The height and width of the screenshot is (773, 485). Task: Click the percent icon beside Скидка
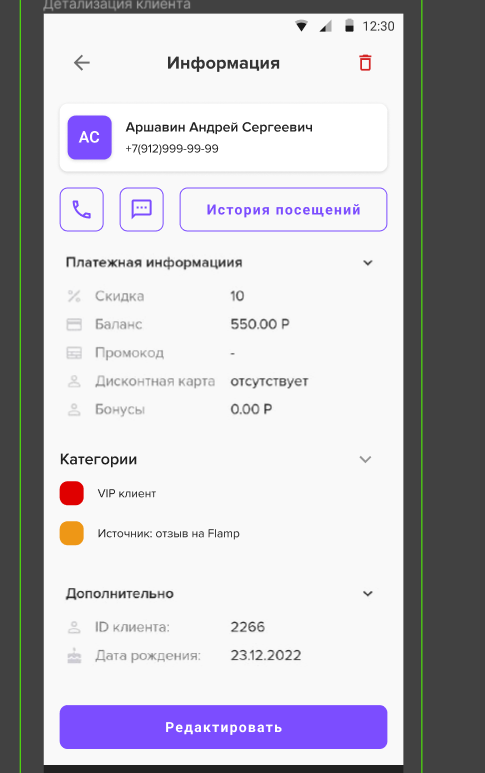pyautogui.click(x=74, y=296)
